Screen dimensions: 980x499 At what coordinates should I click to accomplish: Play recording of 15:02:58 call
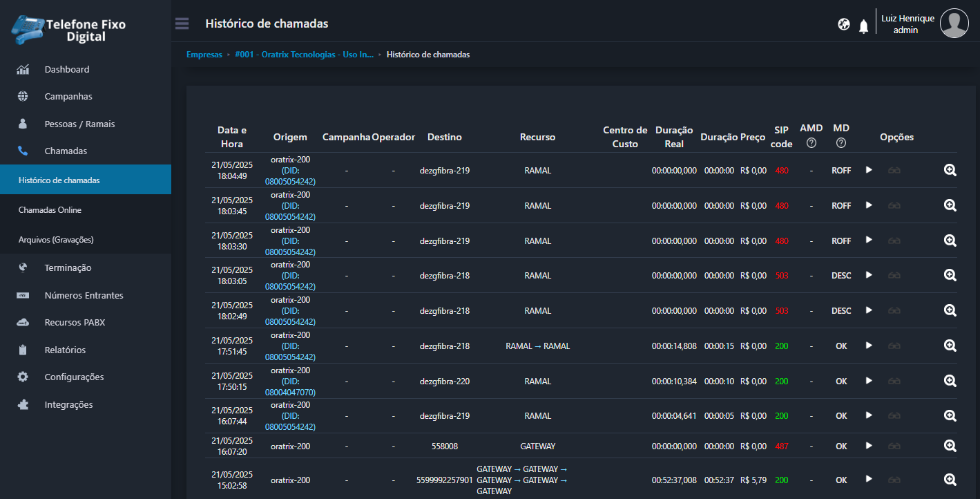(x=869, y=479)
